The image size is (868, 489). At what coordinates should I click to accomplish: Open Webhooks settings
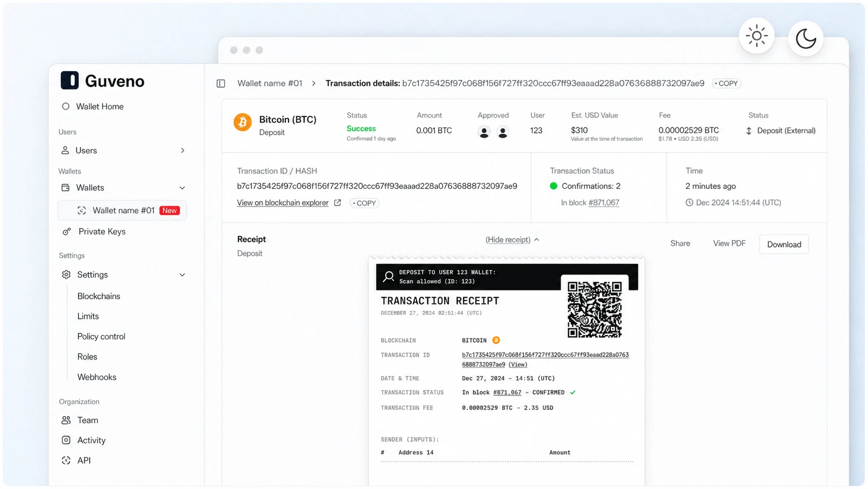point(97,377)
